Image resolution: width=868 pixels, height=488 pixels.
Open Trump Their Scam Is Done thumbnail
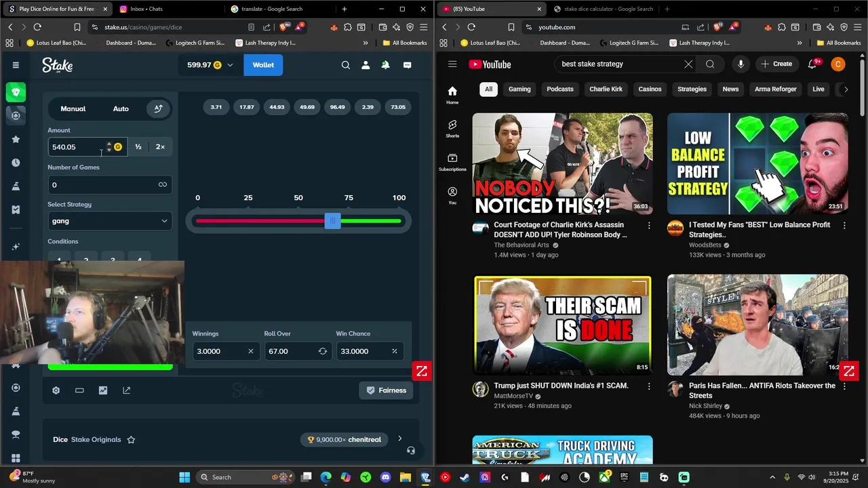pyautogui.click(x=563, y=325)
